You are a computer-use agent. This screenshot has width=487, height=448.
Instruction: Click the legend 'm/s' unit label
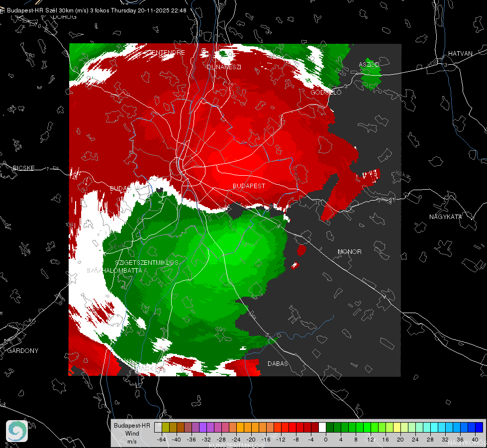pyautogui.click(x=132, y=442)
